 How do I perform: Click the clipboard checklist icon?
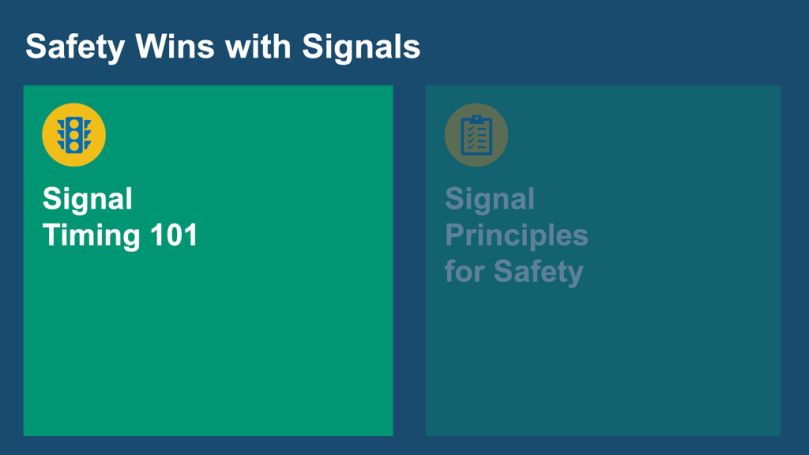click(x=476, y=135)
